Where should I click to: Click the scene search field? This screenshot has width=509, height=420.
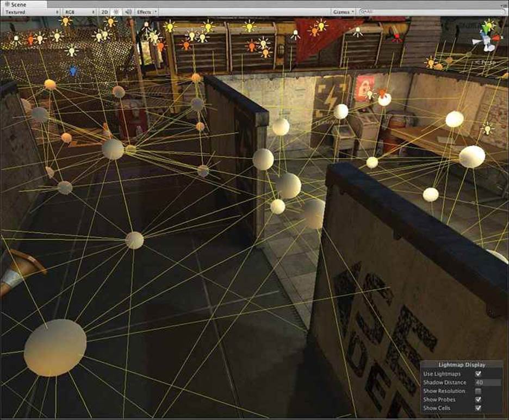pyautogui.click(x=432, y=11)
